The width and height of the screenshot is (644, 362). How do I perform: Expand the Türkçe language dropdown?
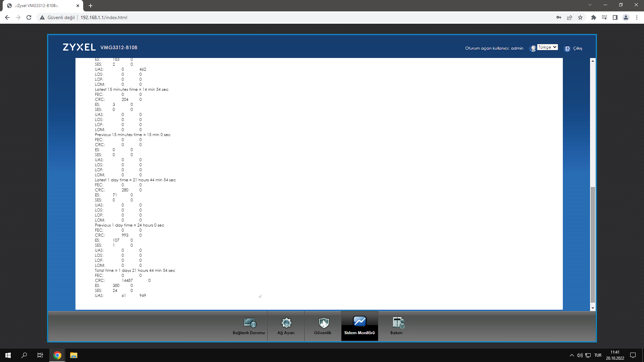[547, 47]
